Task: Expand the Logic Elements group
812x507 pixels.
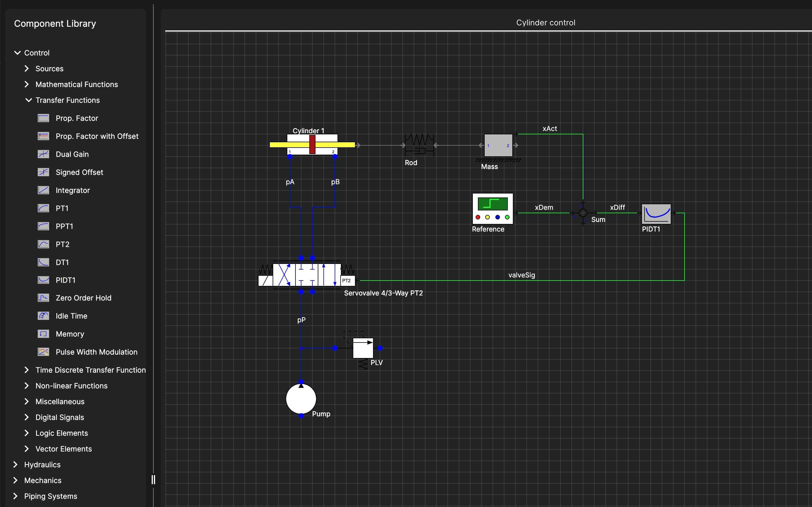Action: tap(27, 433)
